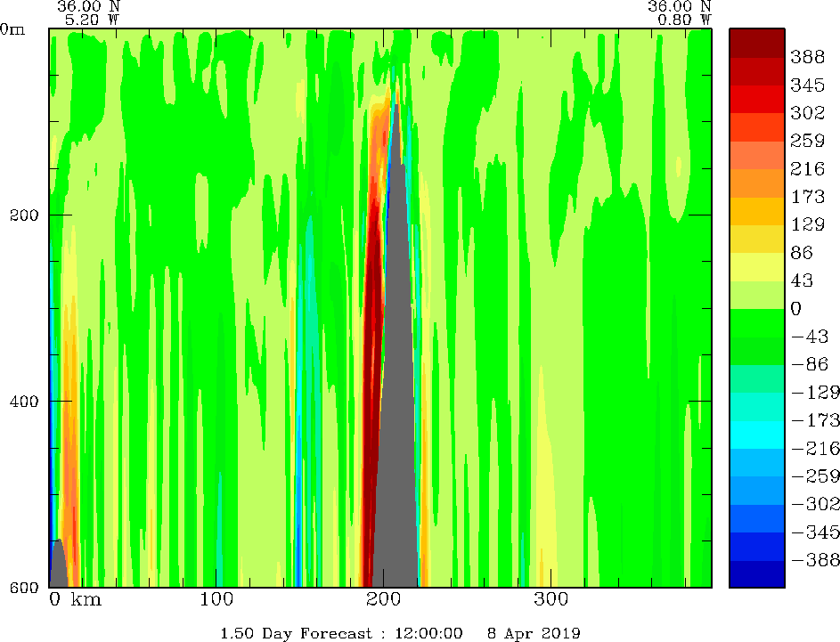The height and width of the screenshot is (642, 840).
Task: Click the 200 distance axis label
Action: tap(384, 598)
